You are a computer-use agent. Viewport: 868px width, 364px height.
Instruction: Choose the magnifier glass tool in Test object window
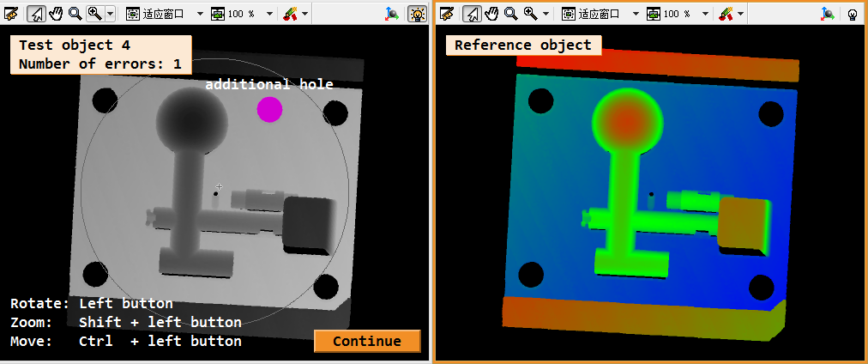[75, 13]
